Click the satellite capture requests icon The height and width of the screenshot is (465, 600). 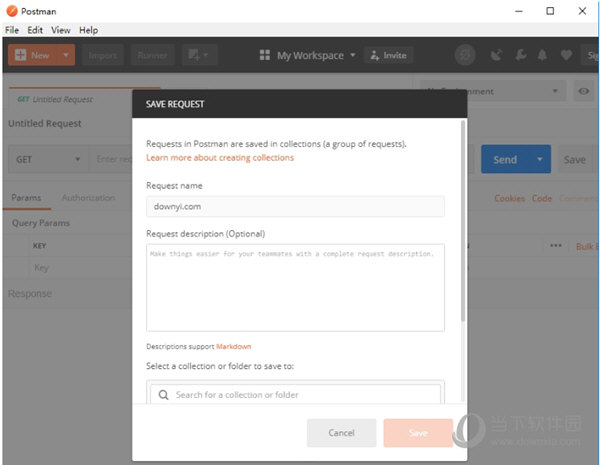(496, 55)
